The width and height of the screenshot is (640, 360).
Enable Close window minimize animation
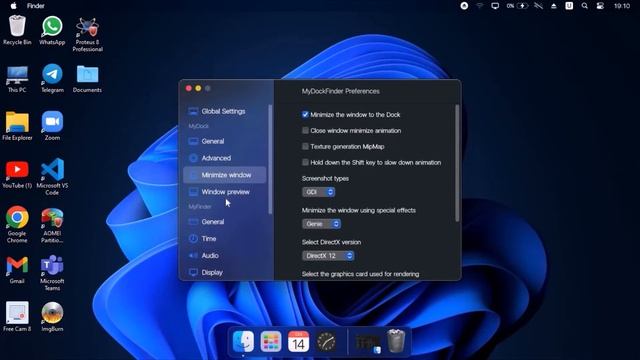(305, 131)
